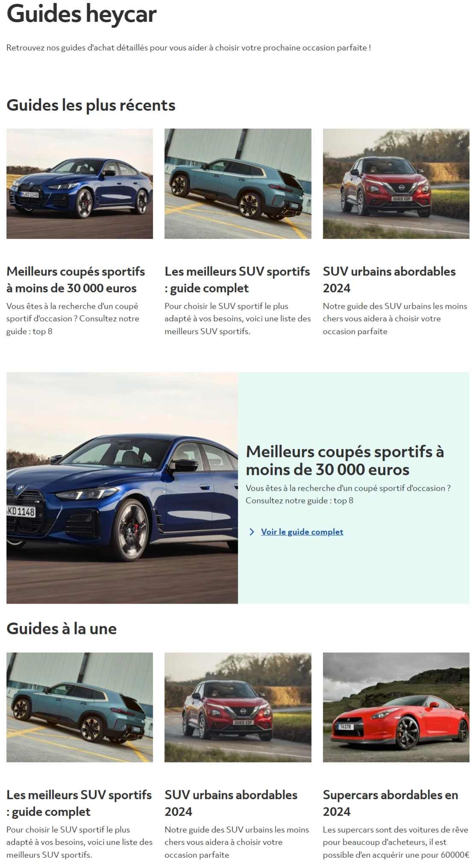
Task: Click the supercars description mentioning 60000€
Action: tap(396, 842)
